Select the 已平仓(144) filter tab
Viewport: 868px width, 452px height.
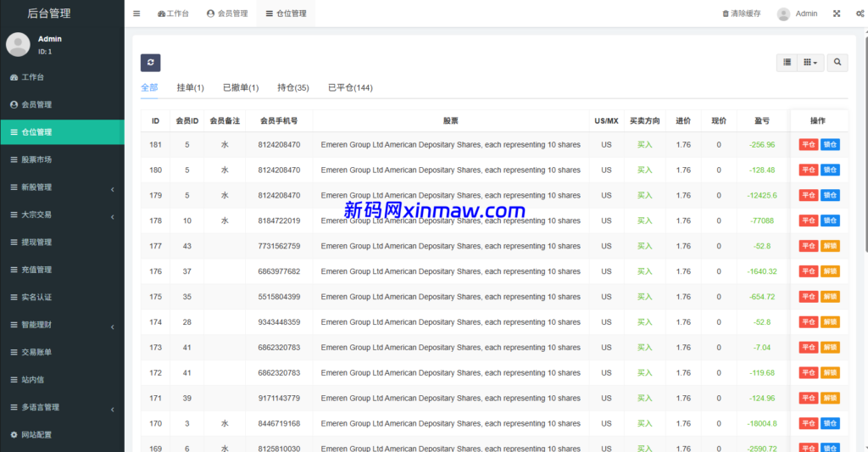350,87
